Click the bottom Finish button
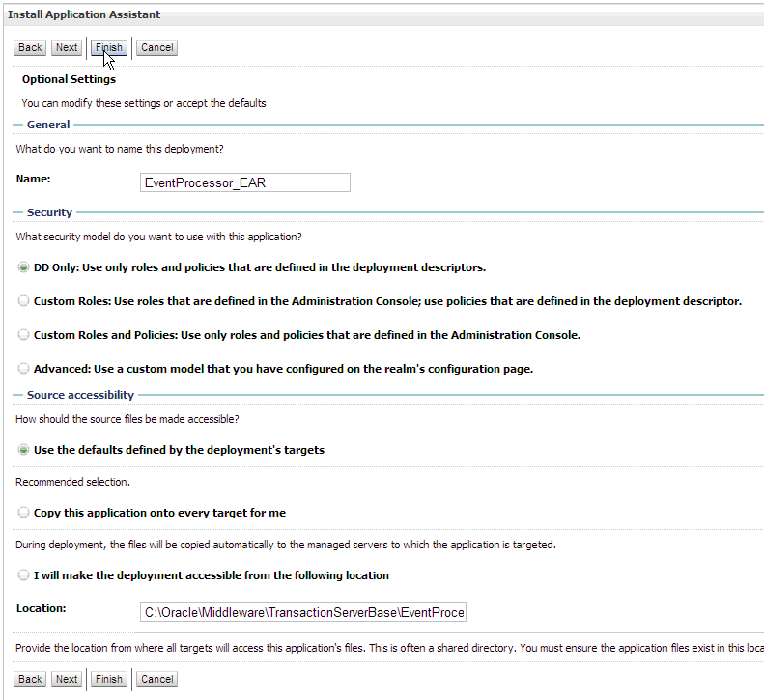The height and width of the screenshot is (700, 764). (108, 679)
